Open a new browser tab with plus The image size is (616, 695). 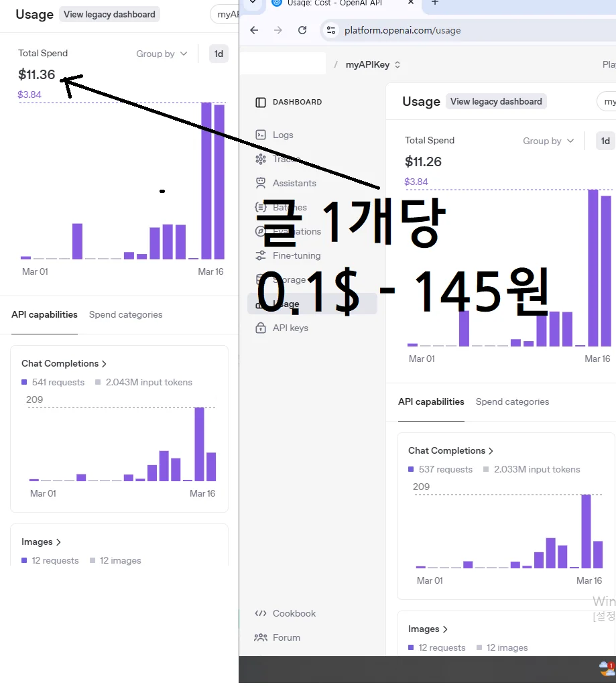coord(435,3)
